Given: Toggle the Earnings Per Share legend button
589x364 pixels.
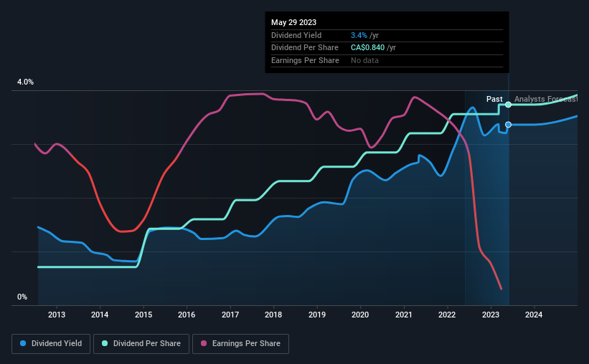Looking at the screenshot, I should (240, 344).
